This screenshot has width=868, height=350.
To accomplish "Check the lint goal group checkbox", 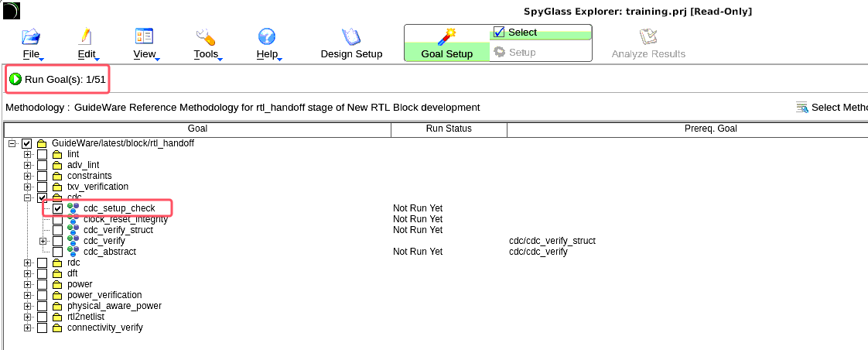I will pyautogui.click(x=42, y=154).
